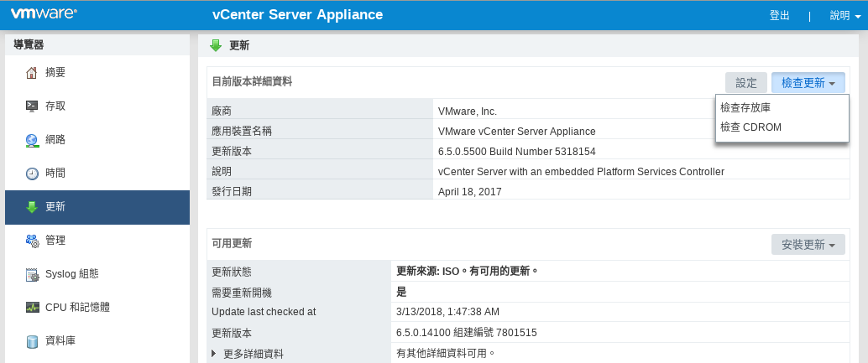Image resolution: width=868 pixels, height=363 pixels.
Task: Click the Access terminal icon in navigator
Action: [x=32, y=106]
